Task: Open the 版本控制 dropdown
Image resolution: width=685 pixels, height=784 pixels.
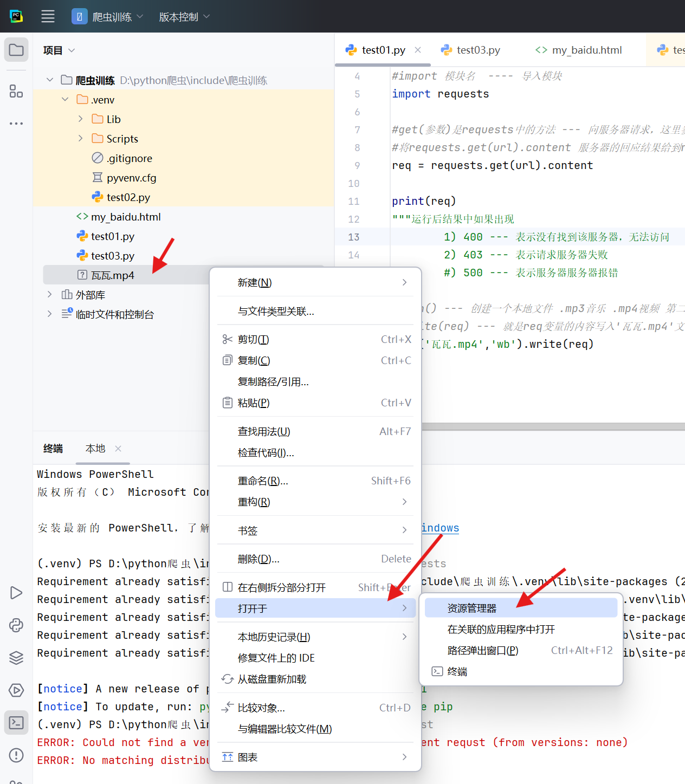Action: tap(184, 17)
